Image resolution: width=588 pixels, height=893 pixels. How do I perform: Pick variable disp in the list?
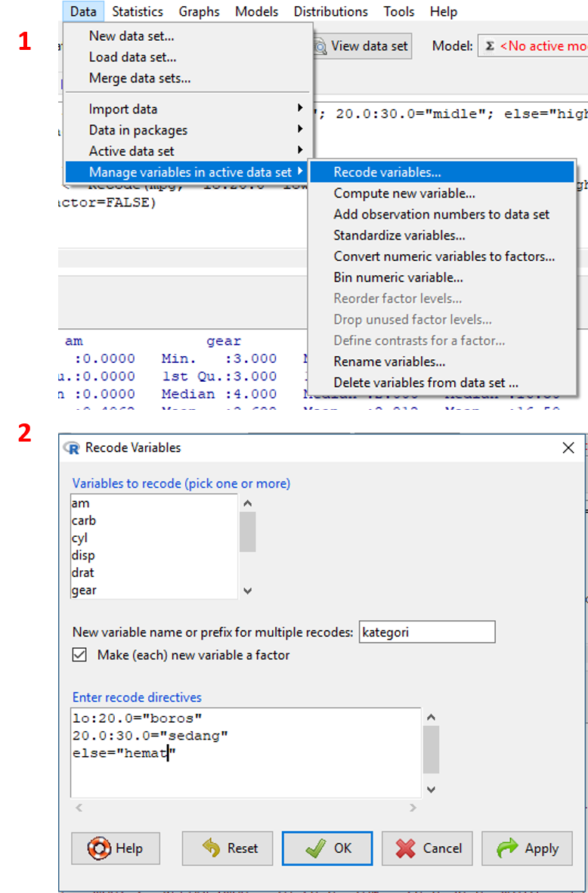[153, 555]
